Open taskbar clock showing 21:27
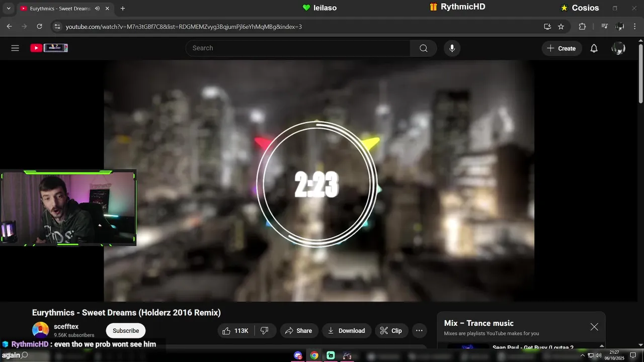This screenshot has width=644, height=362. coord(614,355)
